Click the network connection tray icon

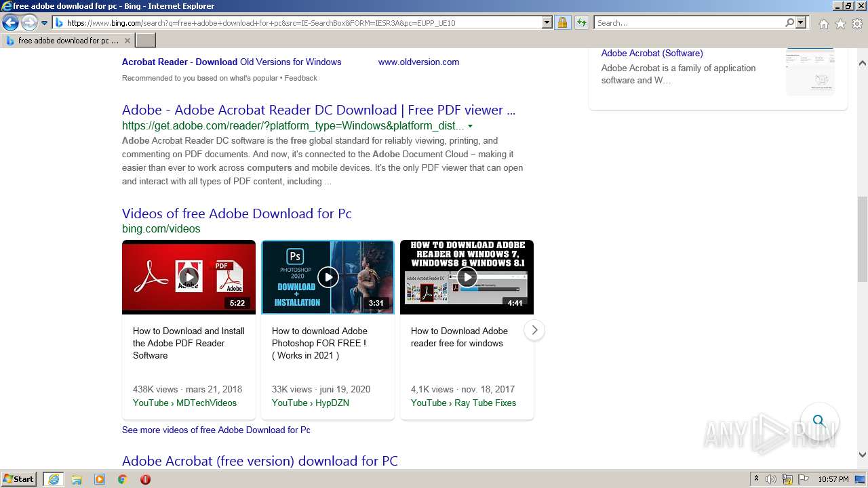click(x=787, y=479)
